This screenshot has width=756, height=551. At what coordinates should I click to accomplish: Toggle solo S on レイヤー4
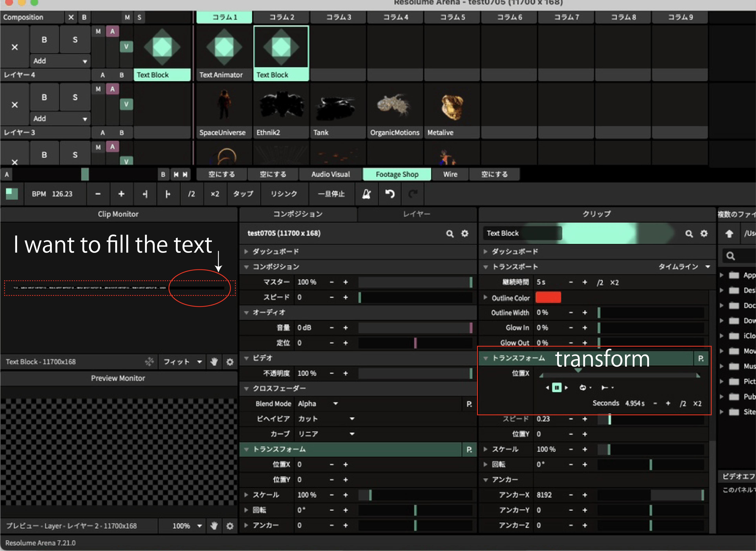75,40
